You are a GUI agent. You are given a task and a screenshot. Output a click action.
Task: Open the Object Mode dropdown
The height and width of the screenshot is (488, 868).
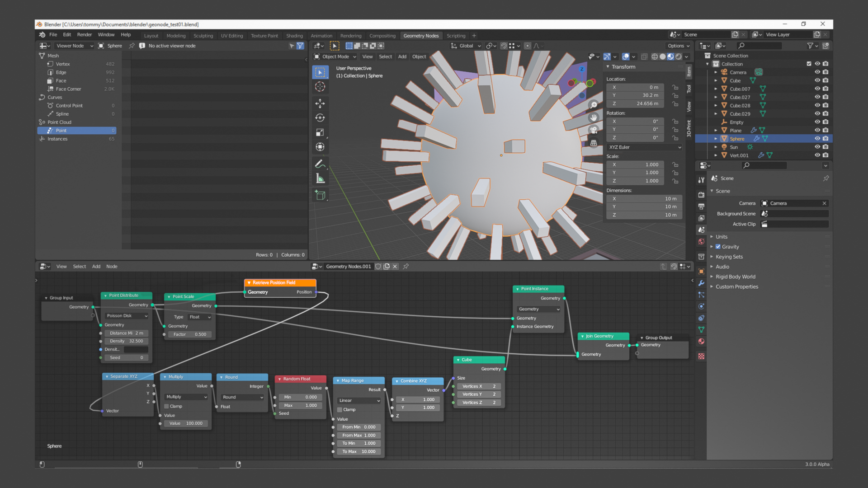click(x=335, y=57)
